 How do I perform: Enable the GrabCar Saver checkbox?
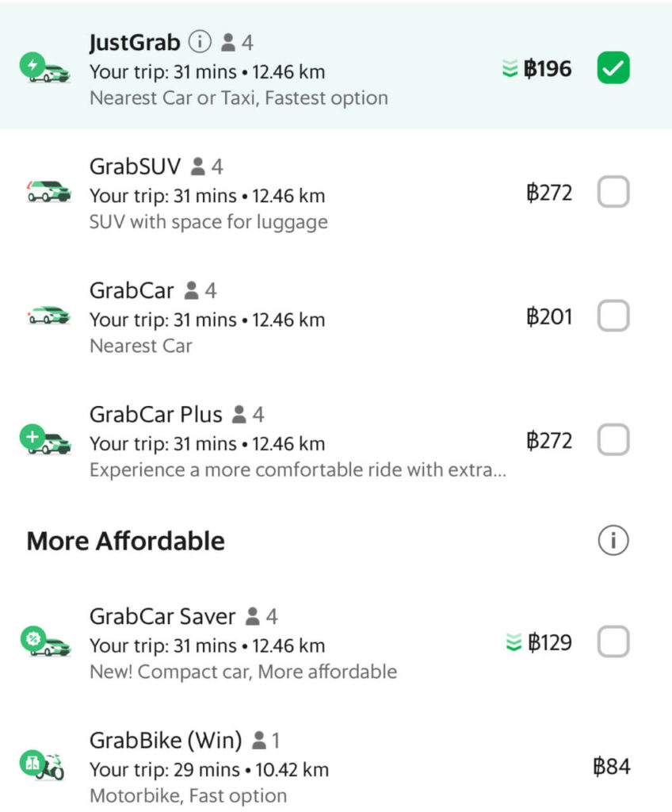[613, 642]
